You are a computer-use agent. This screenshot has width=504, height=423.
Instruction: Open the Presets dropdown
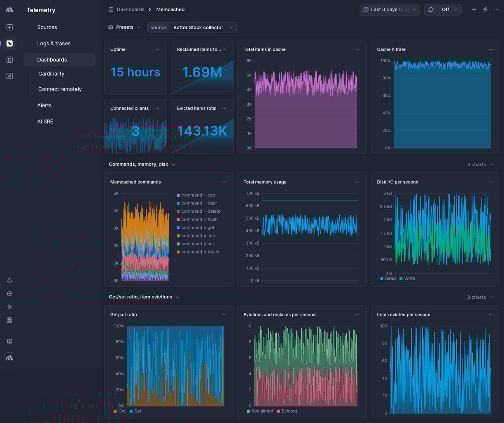coord(124,27)
